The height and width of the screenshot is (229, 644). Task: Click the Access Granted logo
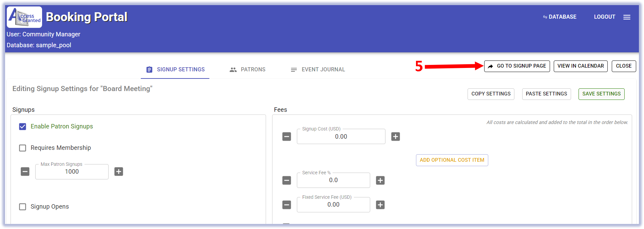[x=24, y=17]
